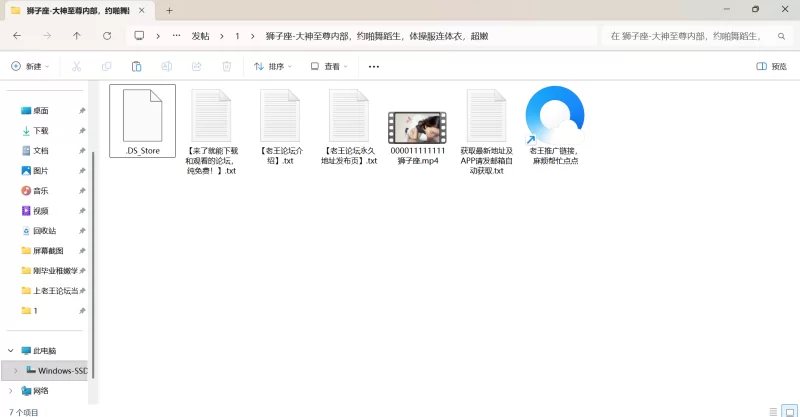Expand the 网络 tree node
The width and height of the screenshot is (800, 417).
11,391
